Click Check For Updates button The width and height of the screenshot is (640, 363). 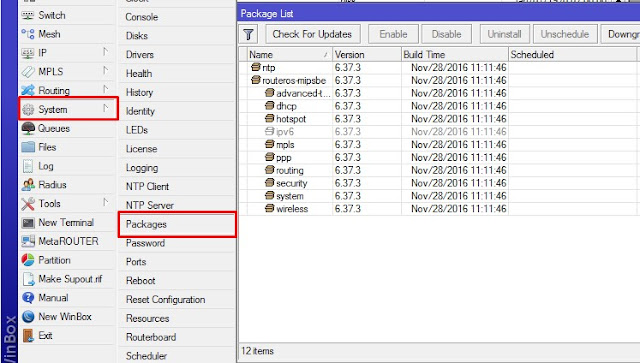pos(313,34)
